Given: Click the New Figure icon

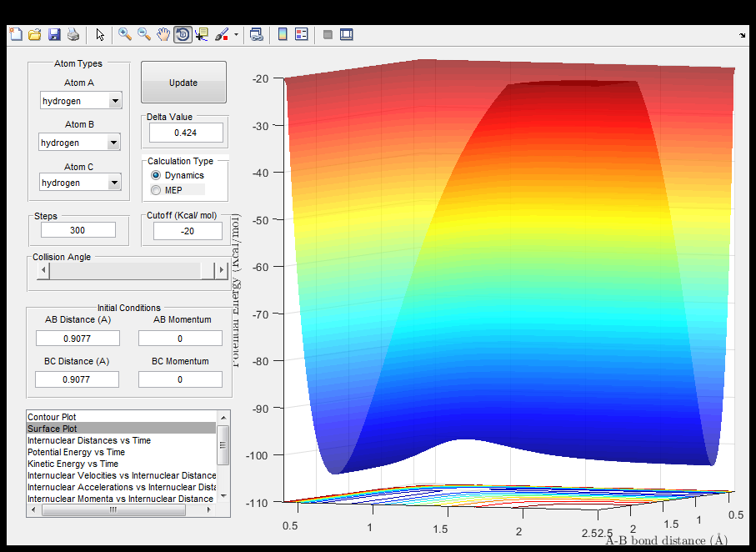Looking at the screenshot, I should [x=15, y=34].
